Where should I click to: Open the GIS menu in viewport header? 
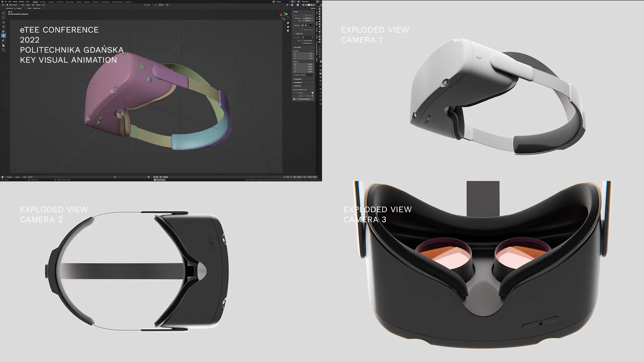click(x=43, y=5)
